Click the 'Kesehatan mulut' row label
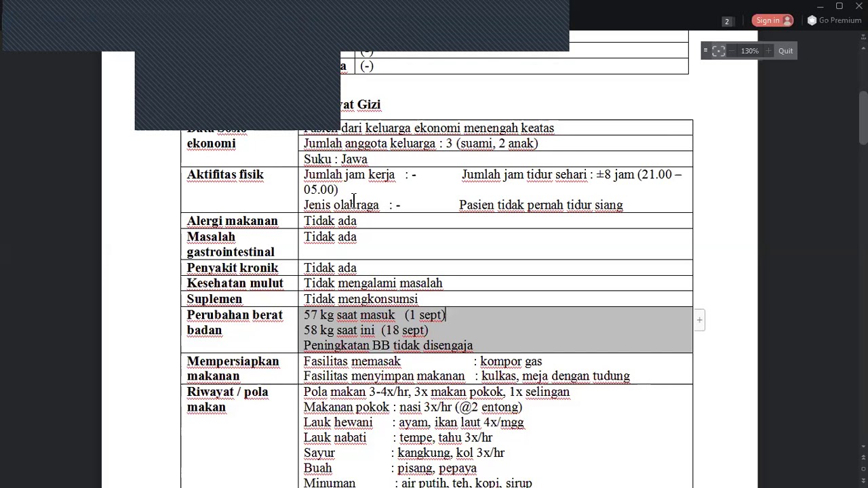 [235, 283]
